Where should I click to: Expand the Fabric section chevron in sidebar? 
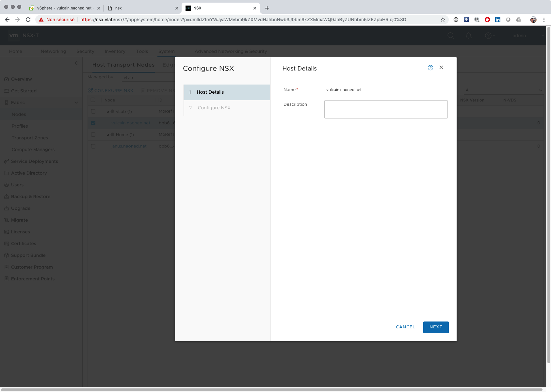[x=76, y=102]
